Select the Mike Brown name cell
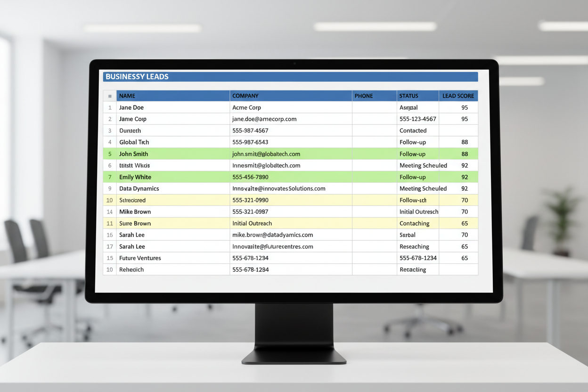Image resolution: width=588 pixels, height=392 pixels. [x=173, y=212]
